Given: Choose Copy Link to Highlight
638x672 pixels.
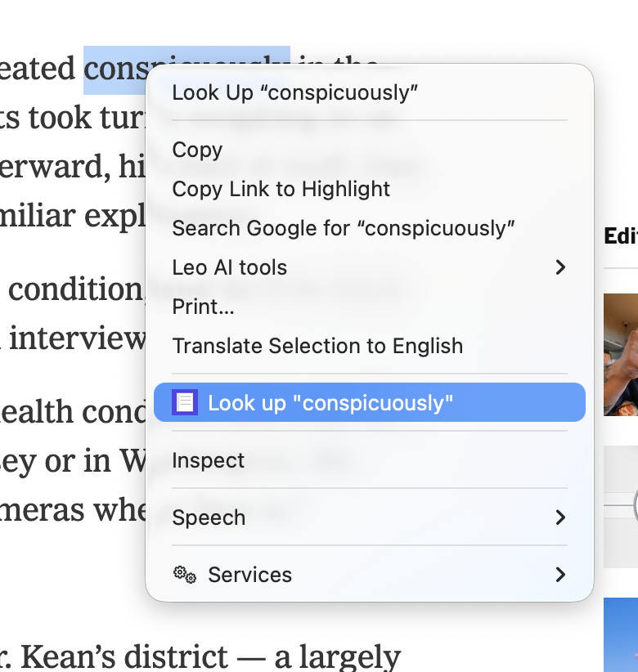Looking at the screenshot, I should (x=370, y=189).
